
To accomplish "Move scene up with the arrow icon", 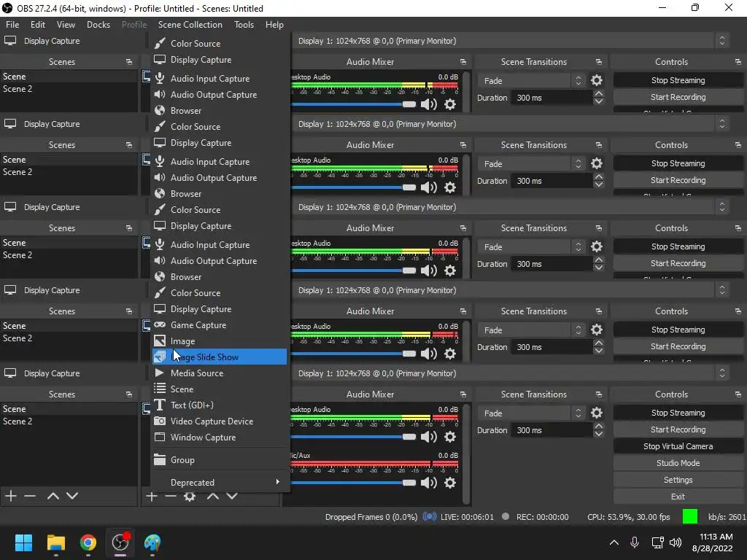I will click(53, 496).
